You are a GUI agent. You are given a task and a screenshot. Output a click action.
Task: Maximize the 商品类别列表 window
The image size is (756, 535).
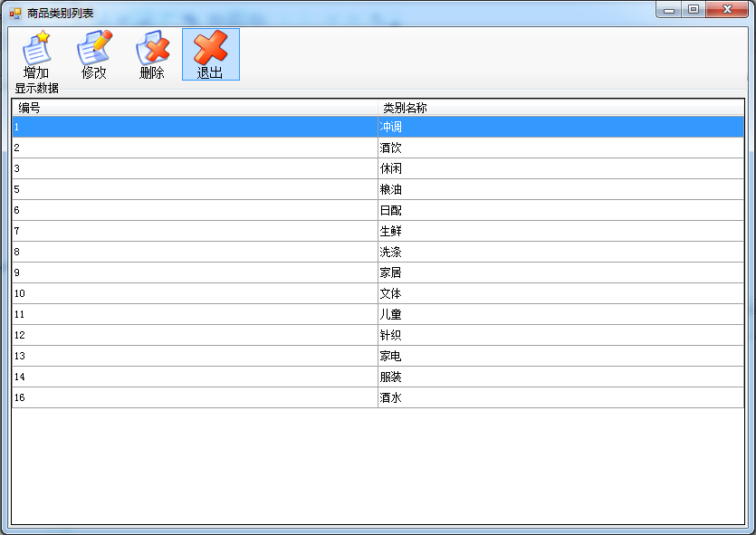pos(694,10)
